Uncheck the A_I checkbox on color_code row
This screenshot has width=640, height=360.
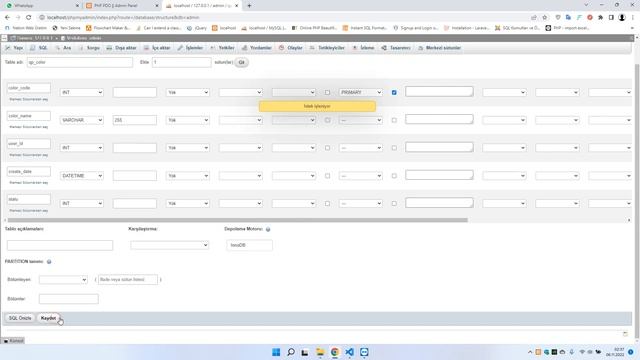point(394,93)
